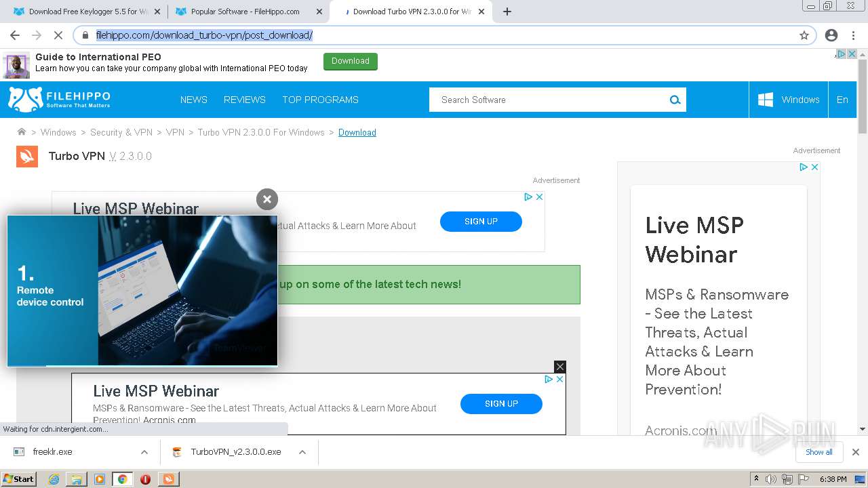Click the floating Remote device control video
Viewport: 868px width, 488px height.
tap(142, 291)
